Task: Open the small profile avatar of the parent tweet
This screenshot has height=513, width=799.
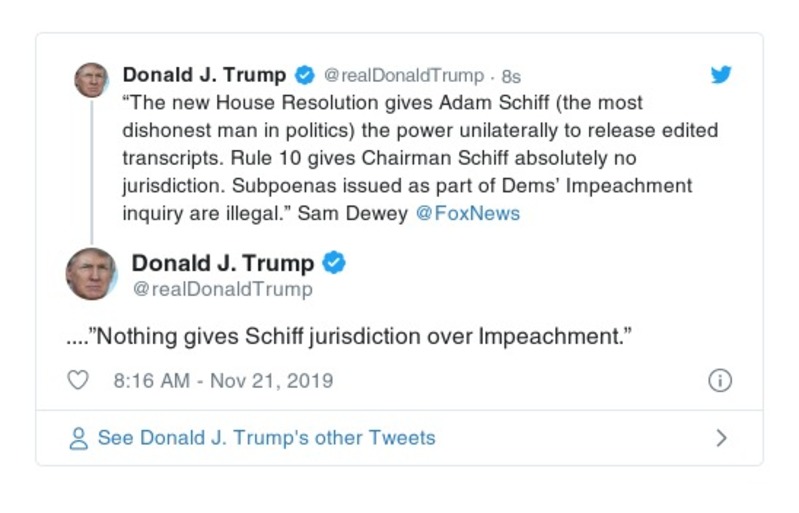Action: (x=91, y=79)
